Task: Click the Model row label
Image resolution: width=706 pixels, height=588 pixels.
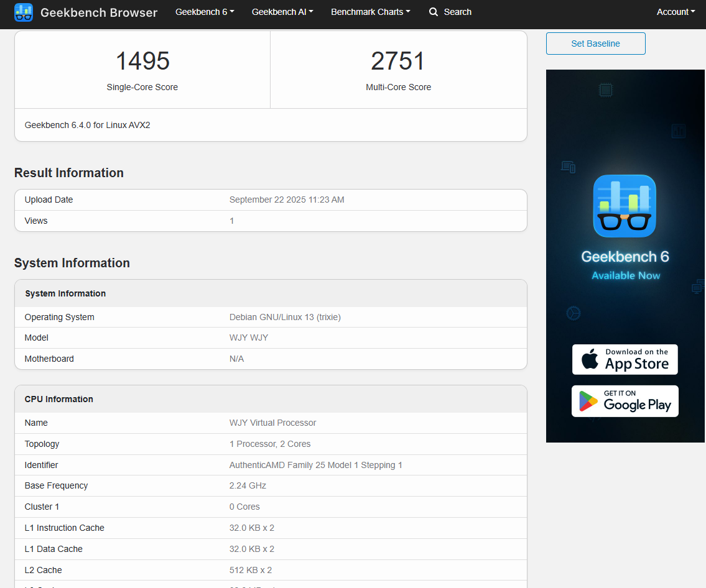Action: click(37, 338)
